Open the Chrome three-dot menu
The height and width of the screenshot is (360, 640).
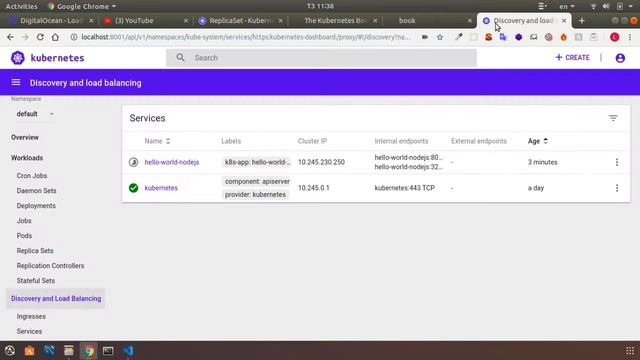630,37
